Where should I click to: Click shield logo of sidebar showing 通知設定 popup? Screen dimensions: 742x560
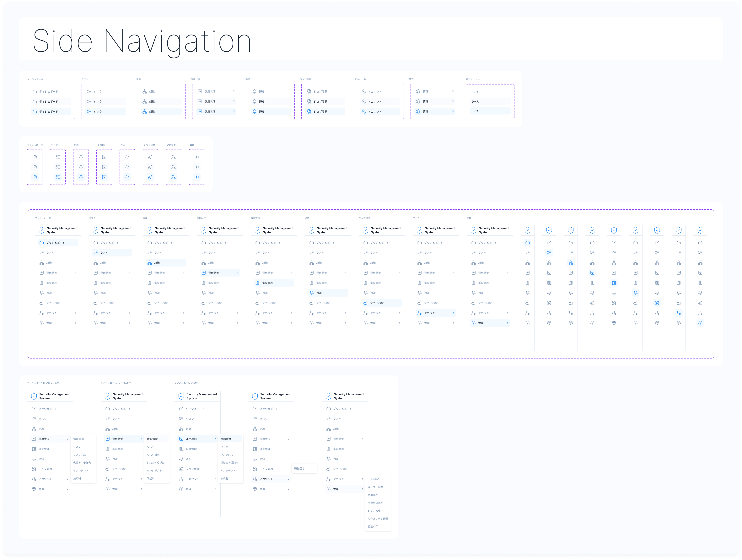[x=255, y=396]
